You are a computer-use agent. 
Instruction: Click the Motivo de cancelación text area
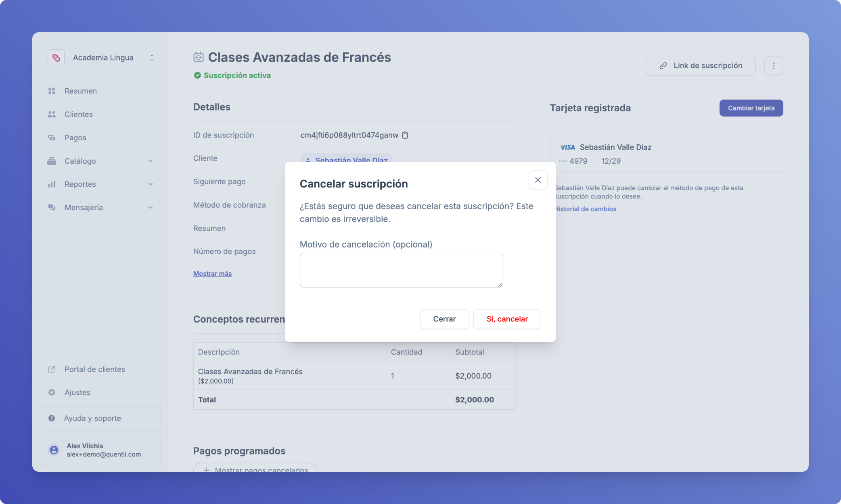[x=401, y=270]
